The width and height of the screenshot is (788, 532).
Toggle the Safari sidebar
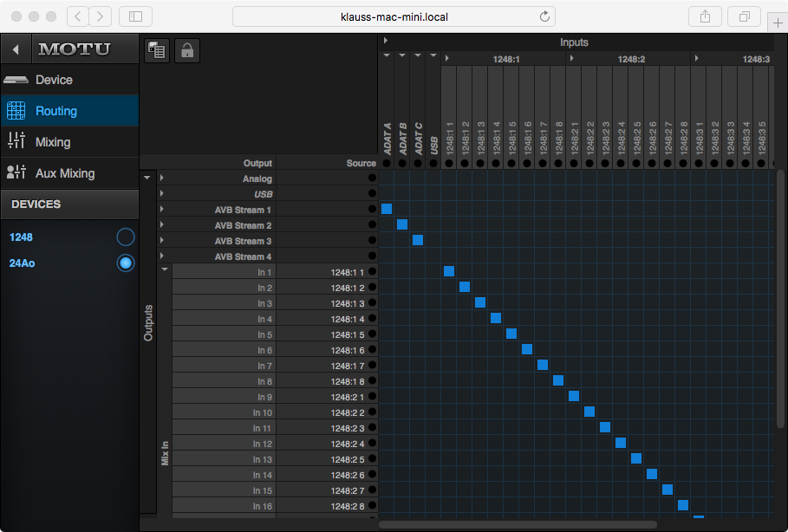(x=136, y=16)
